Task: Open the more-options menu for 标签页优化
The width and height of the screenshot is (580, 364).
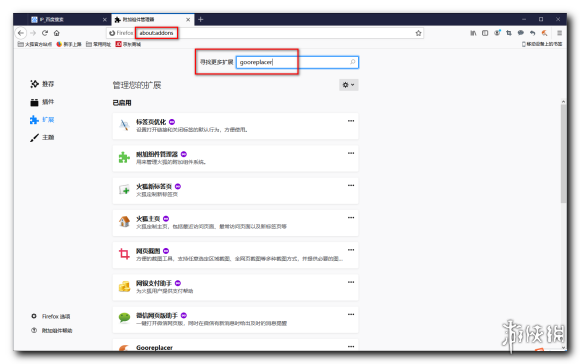Action: [351, 121]
